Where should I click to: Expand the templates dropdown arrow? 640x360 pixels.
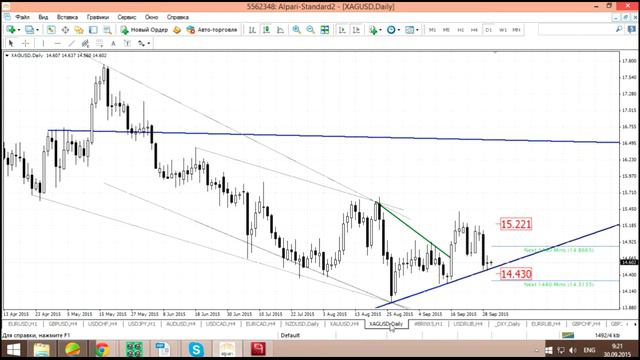pyautogui.click(x=417, y=30)
